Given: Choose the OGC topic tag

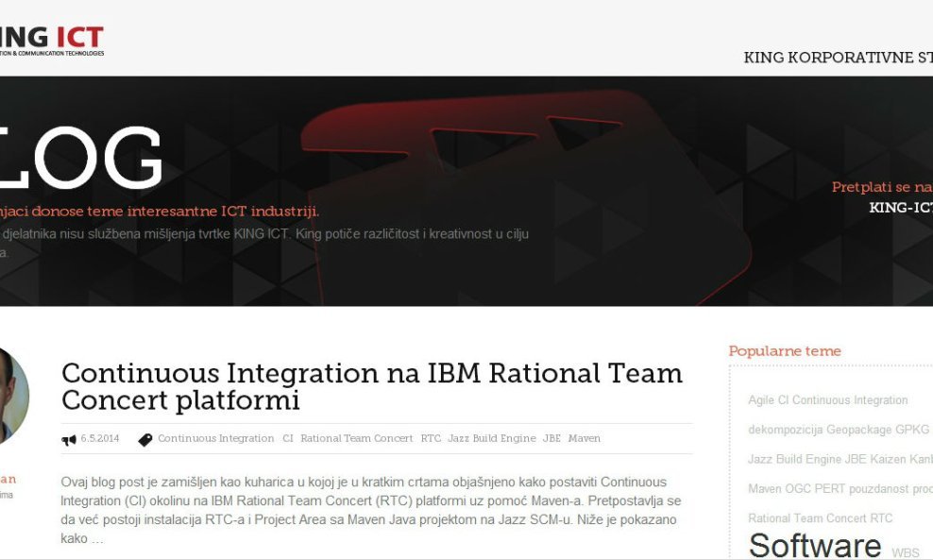Looking at the screenshot, I should pos(798,488).
